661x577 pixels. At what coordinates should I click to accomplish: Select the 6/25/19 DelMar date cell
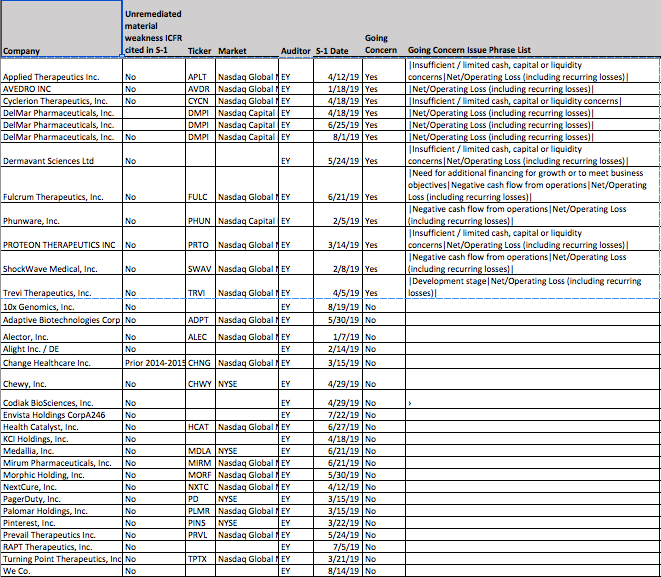tap(338, 125)
